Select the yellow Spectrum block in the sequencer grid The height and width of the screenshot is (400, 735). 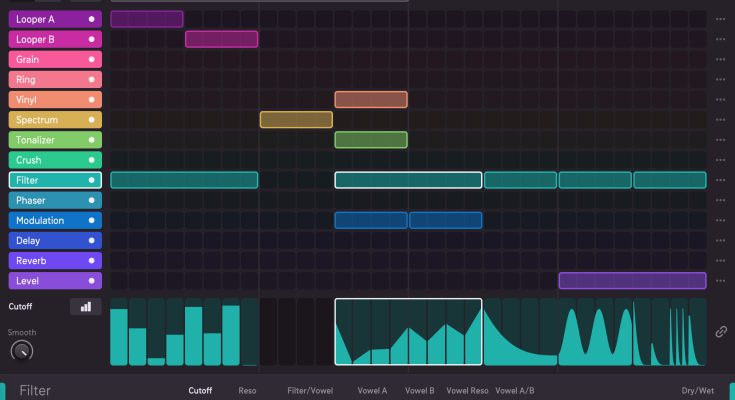[296, 120]
